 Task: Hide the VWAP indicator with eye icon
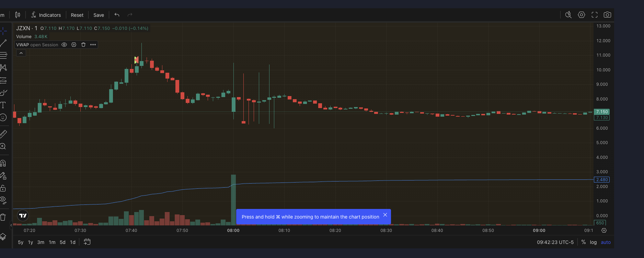64,45
